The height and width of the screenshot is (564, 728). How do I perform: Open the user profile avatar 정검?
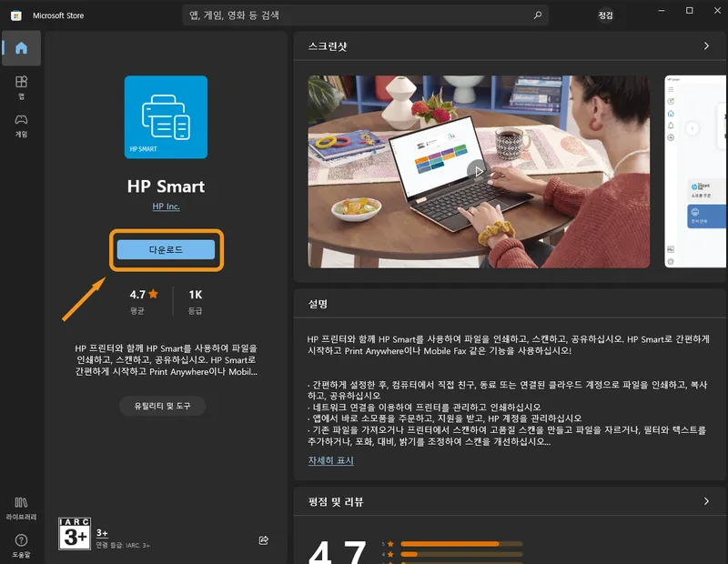click(605, 15)
